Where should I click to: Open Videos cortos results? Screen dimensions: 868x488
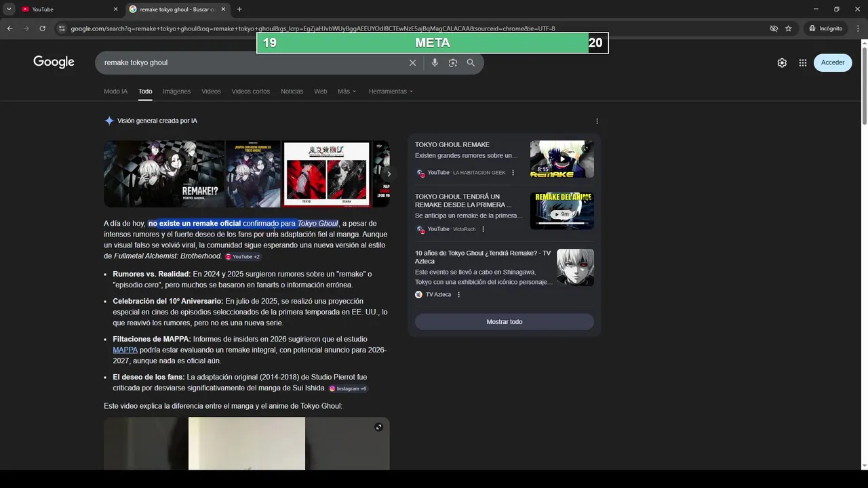(250, 91)
